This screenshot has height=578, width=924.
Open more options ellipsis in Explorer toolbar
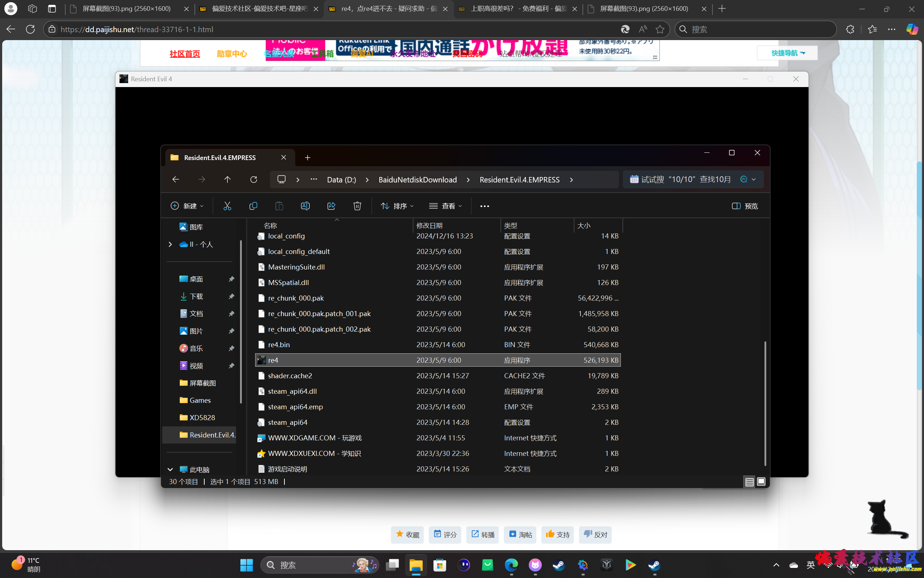484,206
